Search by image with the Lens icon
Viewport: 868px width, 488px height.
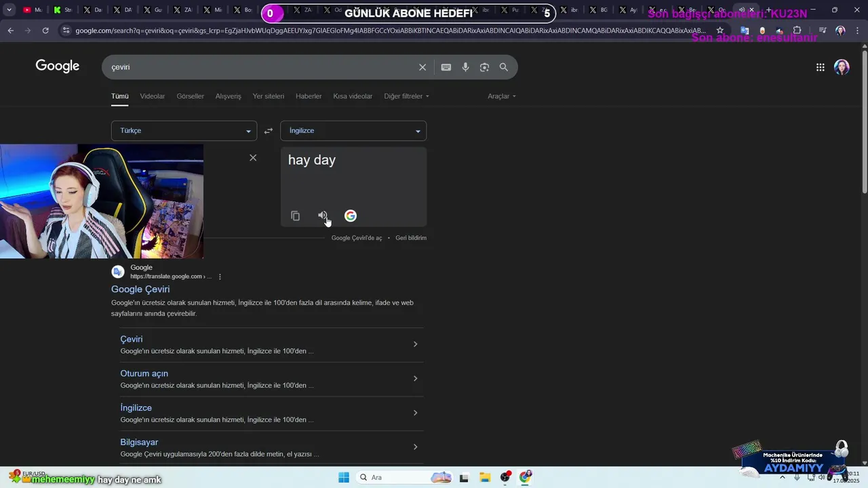point(484,67)
